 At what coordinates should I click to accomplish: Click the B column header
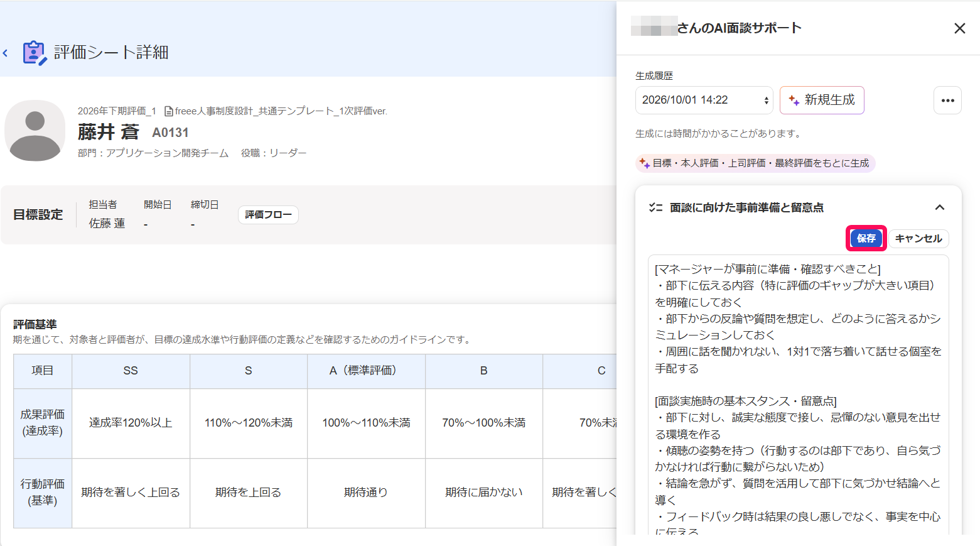tap(484, 371)
